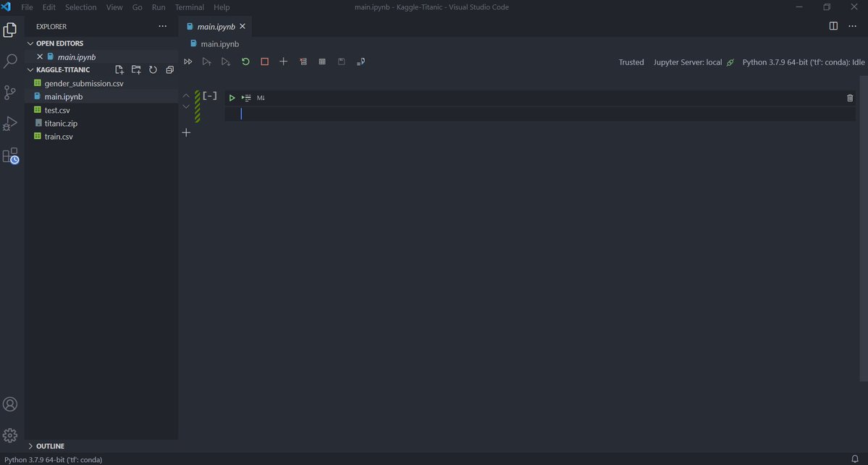868x465 pixels.
Task: Export the notebook using convert icon
Action: click(x=361, y=61)
